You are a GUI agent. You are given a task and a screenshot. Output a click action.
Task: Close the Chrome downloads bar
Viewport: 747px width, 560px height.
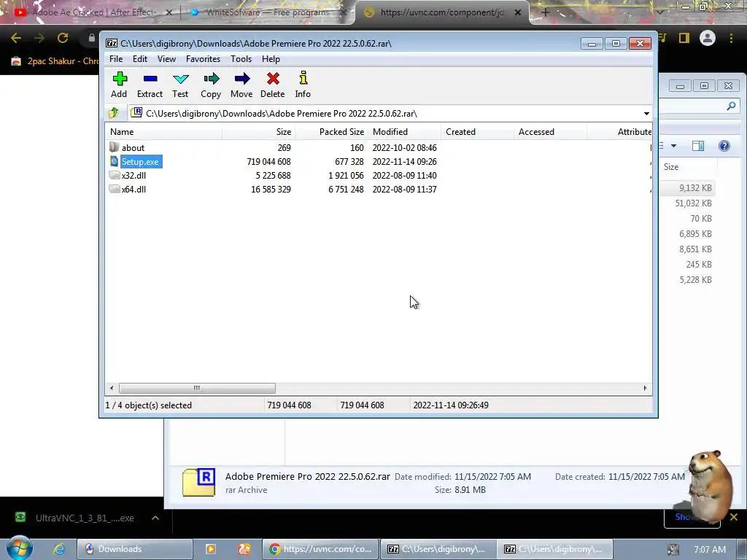pos(734,517)
